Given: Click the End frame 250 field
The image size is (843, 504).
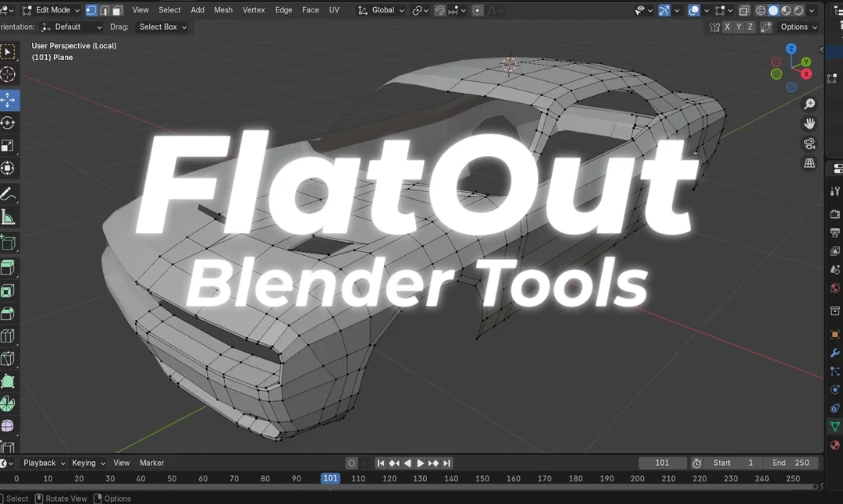Looking at the screenshot, I should tap(791, 463).
